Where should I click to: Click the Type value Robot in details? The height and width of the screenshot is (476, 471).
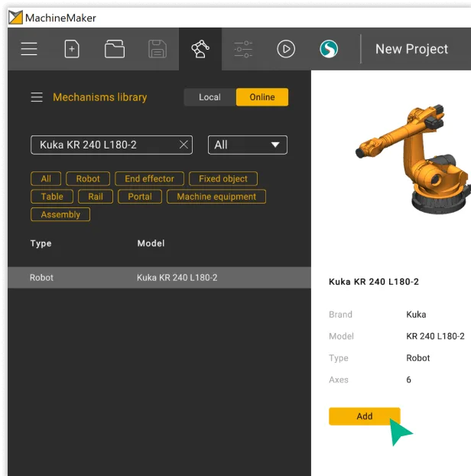pos(418,358)
